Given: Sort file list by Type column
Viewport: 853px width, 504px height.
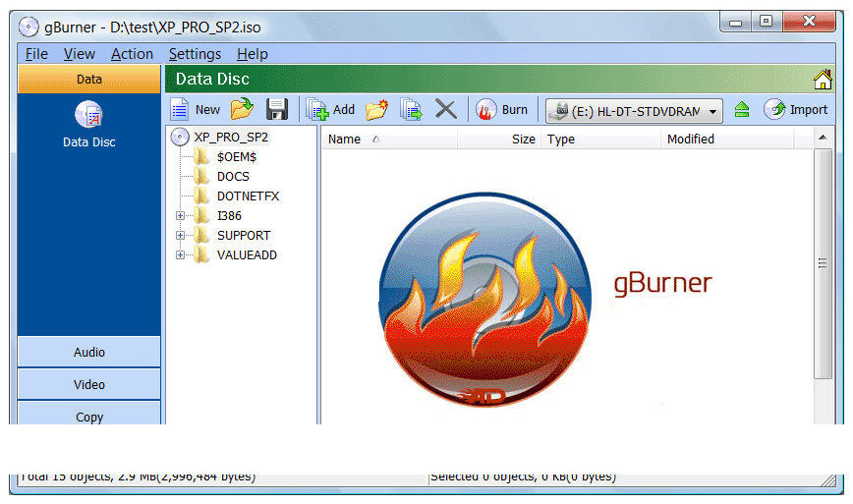Looking at the screenshot, I should click(600, 140).
